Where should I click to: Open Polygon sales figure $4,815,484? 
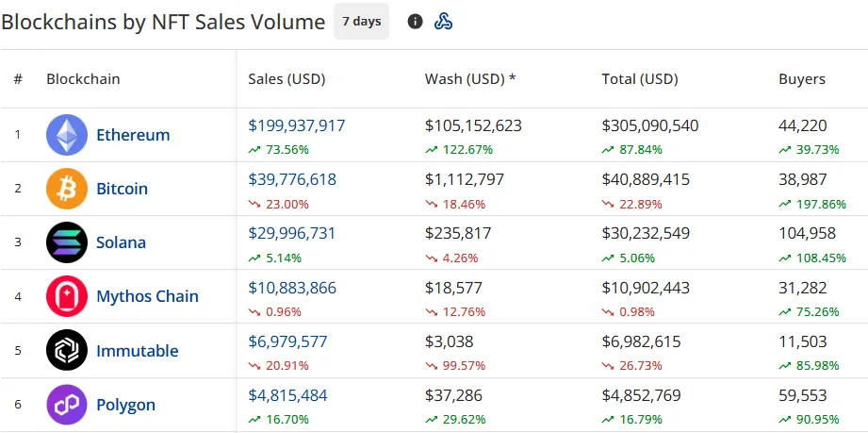287,395
